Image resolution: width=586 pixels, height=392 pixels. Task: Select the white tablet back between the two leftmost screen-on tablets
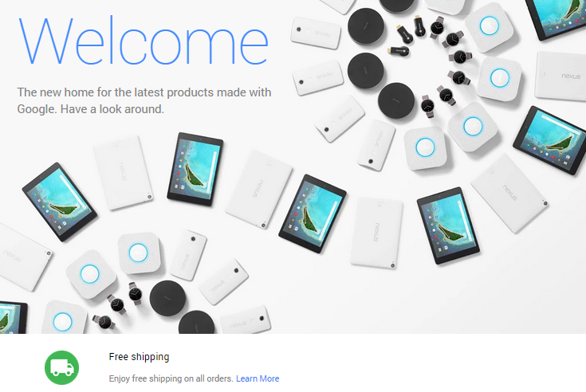[x=123, y=173]
